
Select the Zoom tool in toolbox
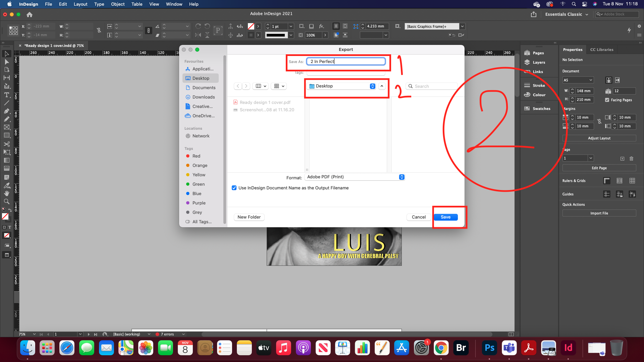click(6, 201)
